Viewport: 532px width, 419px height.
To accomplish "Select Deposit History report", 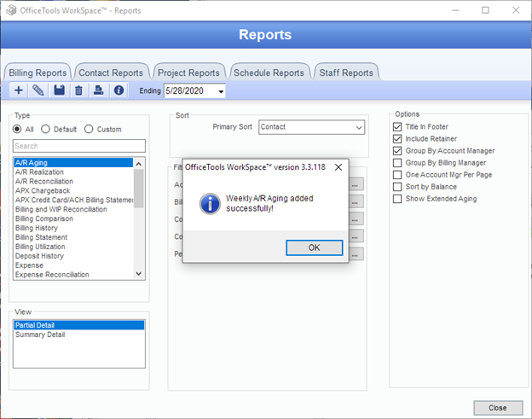I will 73,256.
